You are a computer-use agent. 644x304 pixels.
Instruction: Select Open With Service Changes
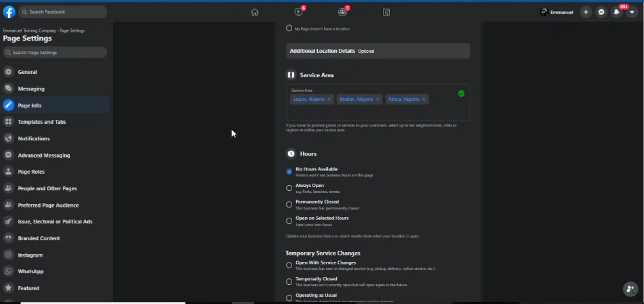pos(289,265)
